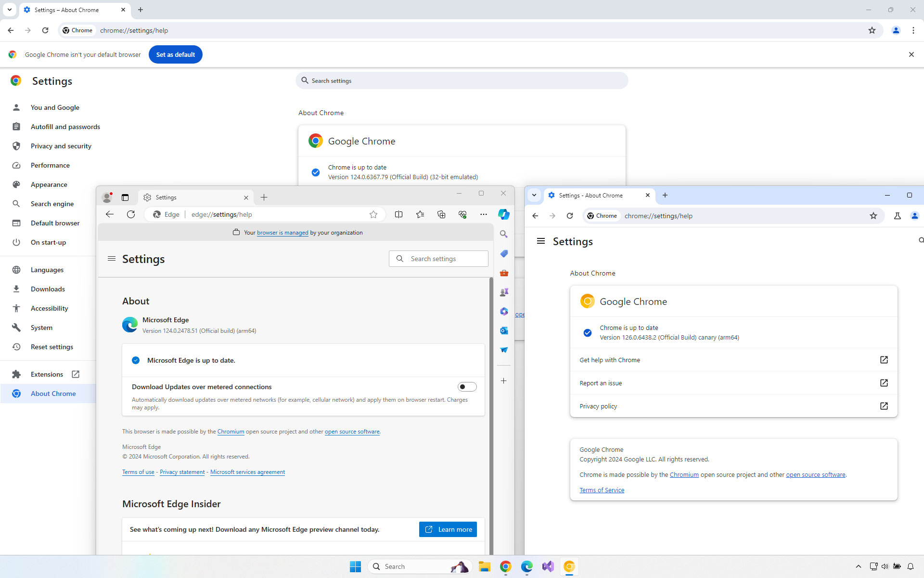Add edge://settings/help page to favorites star

[373, 214]
